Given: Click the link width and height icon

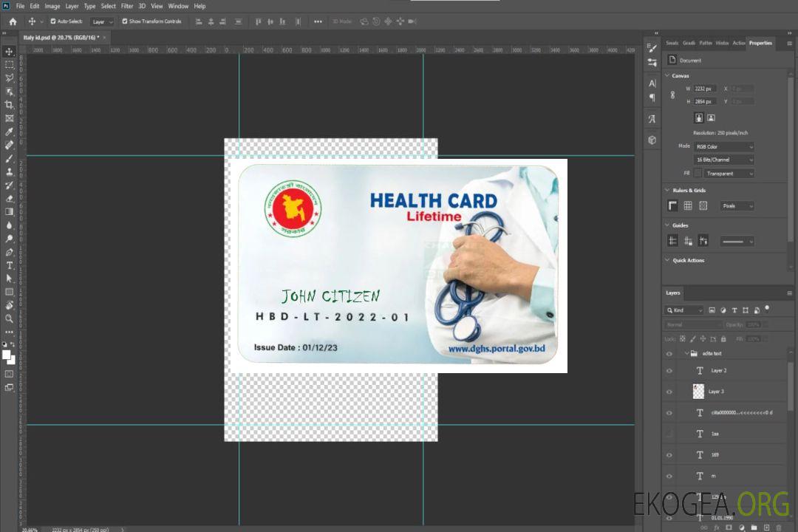Looking at the screenshot, I should [672, 95].
